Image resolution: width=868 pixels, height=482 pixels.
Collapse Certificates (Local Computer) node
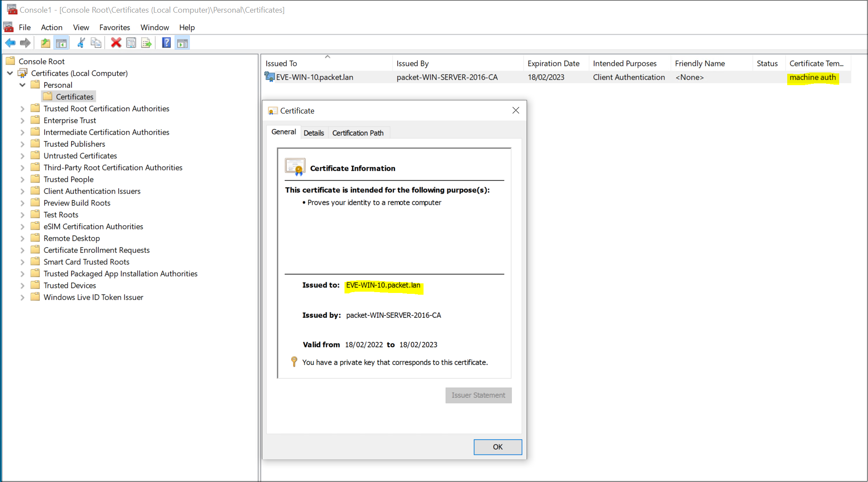[10, 73]
